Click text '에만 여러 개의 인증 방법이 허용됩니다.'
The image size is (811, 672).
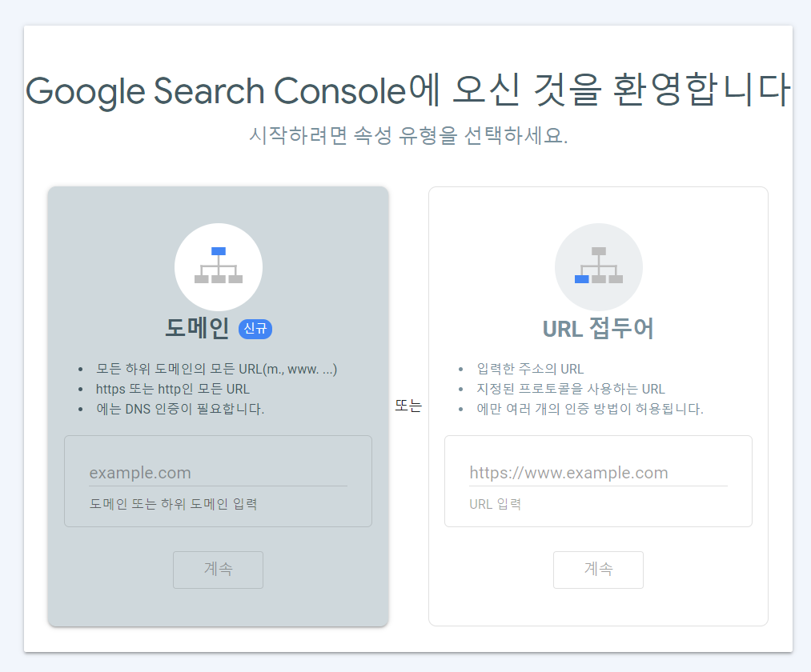click(x=590, y=409)
